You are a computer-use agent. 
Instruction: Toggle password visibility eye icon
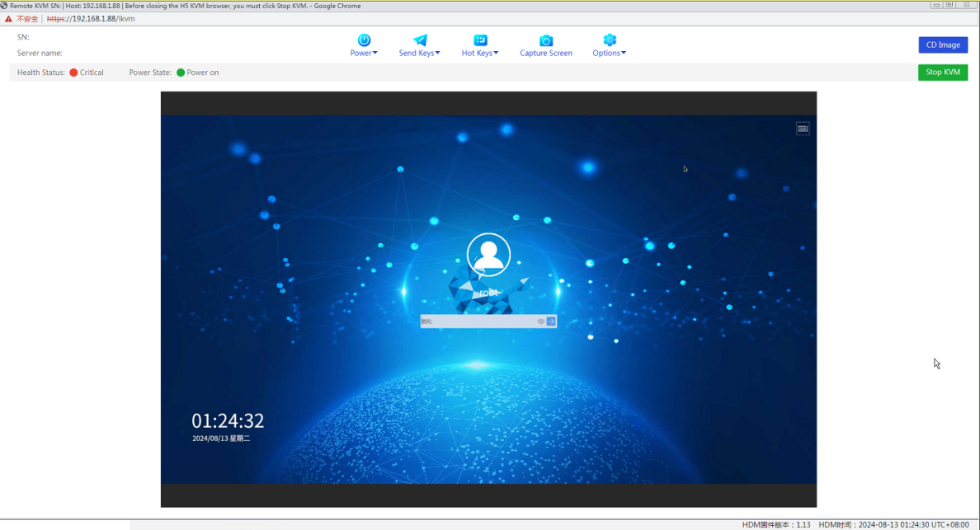[x=540, y=321]
